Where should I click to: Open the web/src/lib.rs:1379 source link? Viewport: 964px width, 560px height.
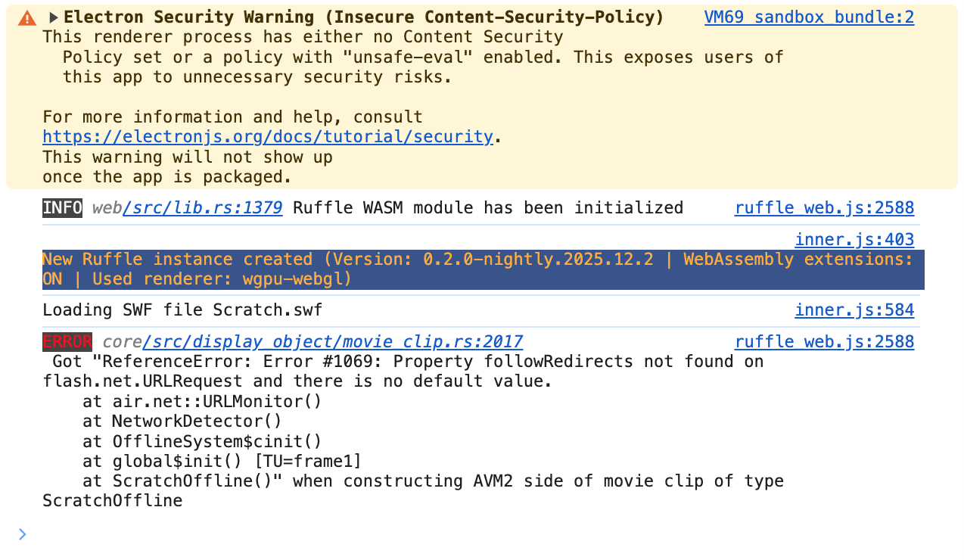[x=202, y=208]
